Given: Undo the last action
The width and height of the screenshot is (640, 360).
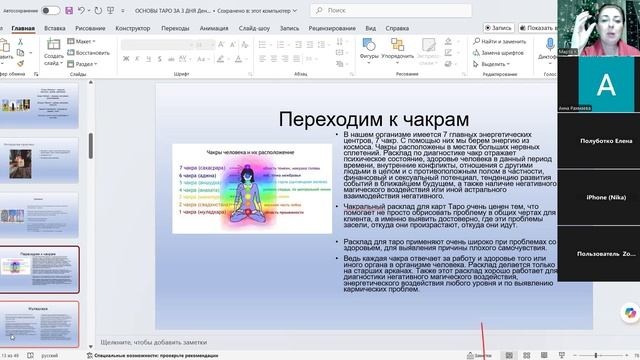Looking at the screenshot, I should coord(81,11).
